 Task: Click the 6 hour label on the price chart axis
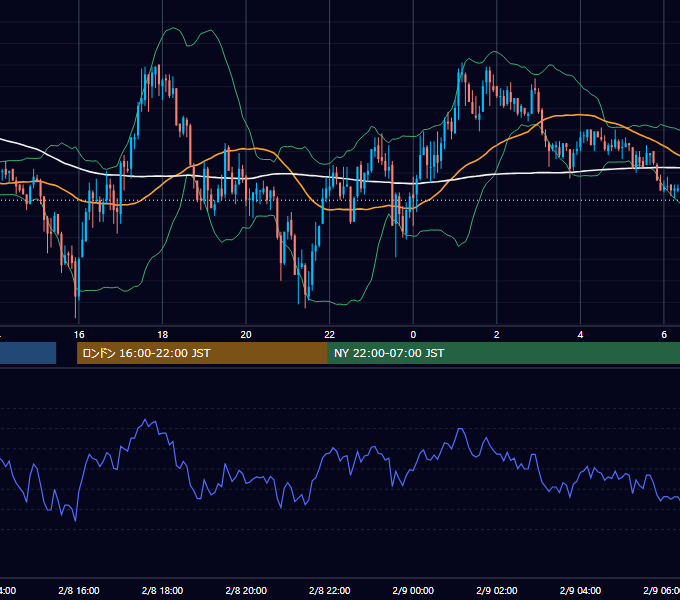click(664, 335)
